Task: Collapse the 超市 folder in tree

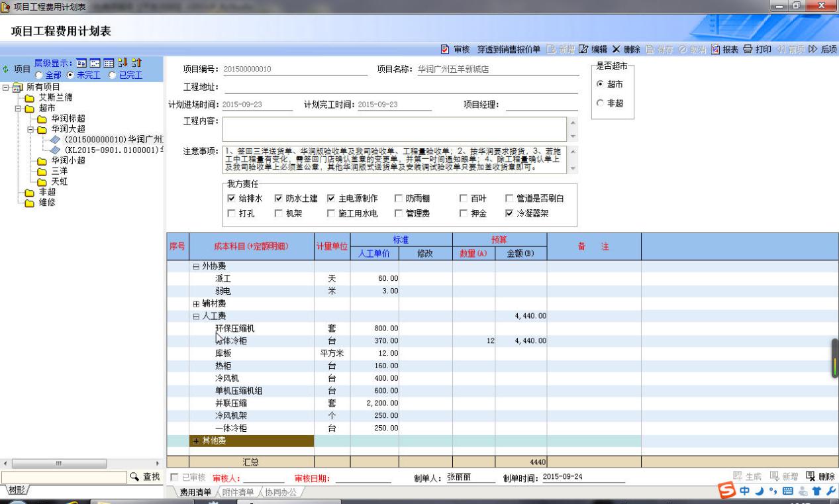Action: coord(18,108)
